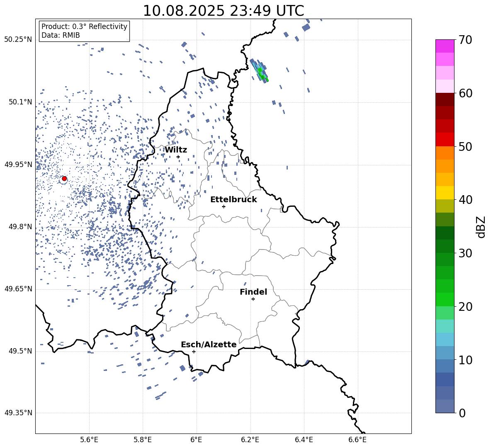
Task: Click the 5.8°E longitude tick label
Action: [x=143, y=440]
